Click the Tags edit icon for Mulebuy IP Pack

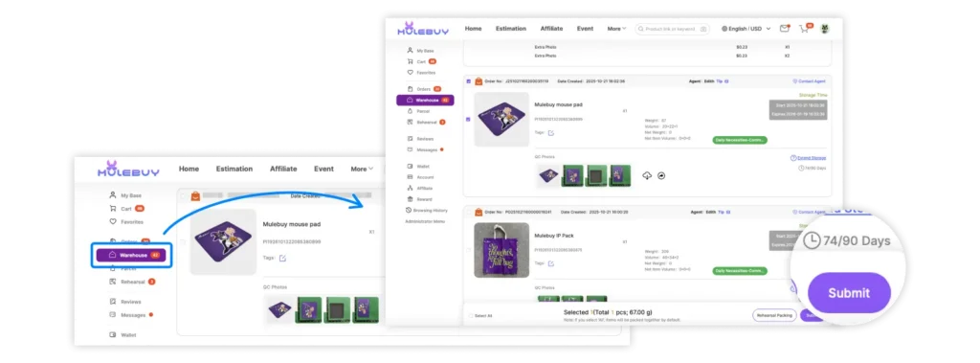tap(550, 263)
